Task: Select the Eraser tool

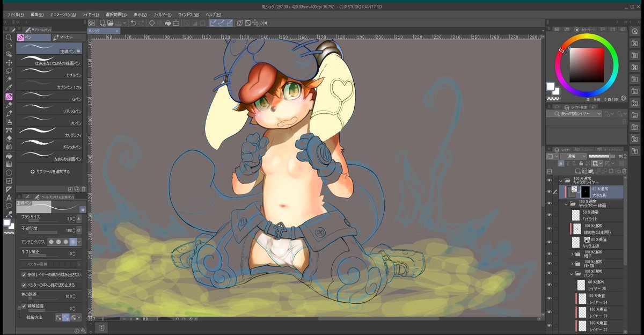Action: 9,139
